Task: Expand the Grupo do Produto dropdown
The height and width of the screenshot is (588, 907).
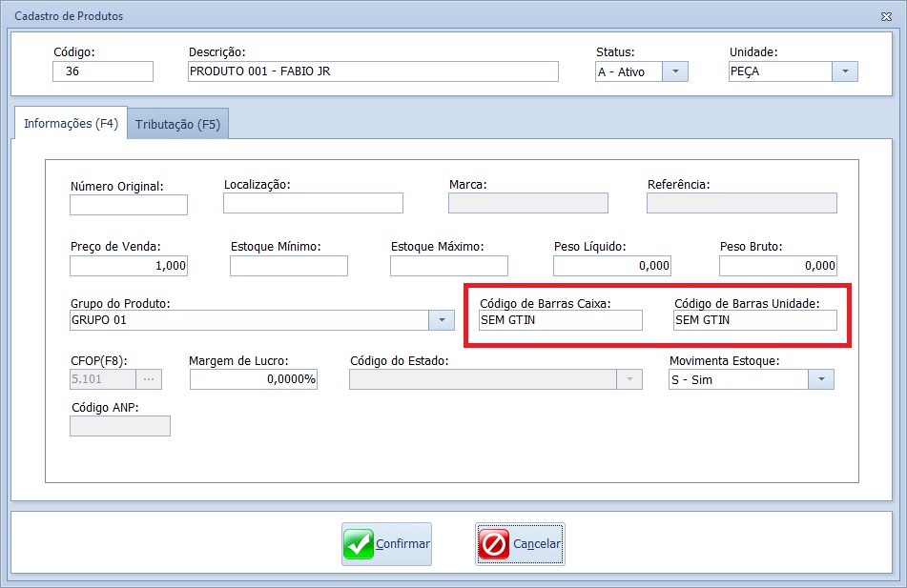Action: tap(441, 320)
